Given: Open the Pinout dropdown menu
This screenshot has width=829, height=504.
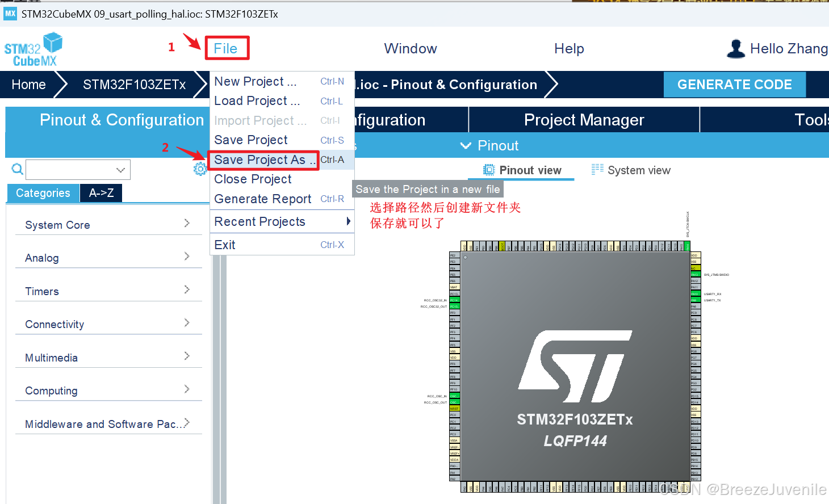Looking at the screenshot, I should pyautogui.click(x=489, y=146).
